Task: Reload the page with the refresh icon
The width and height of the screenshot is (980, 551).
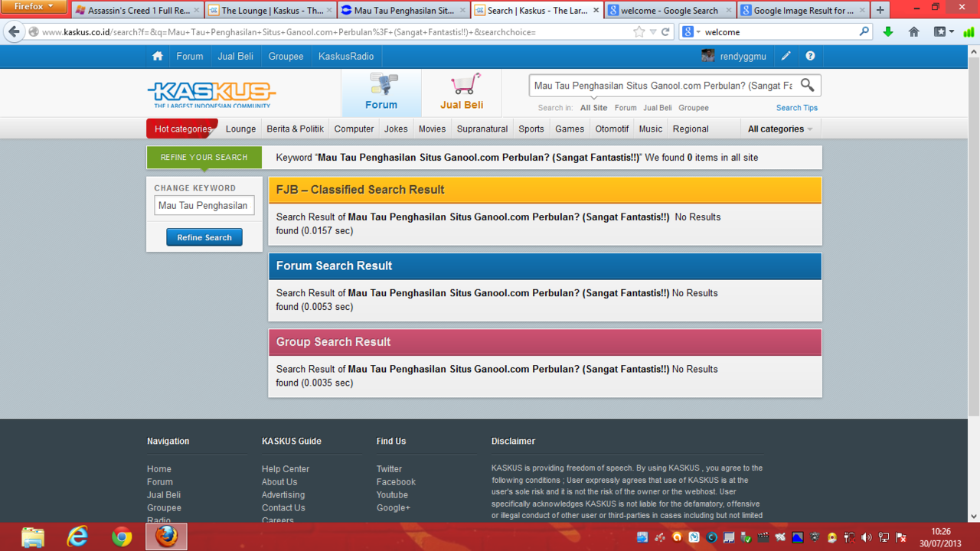Action: click(x=665, y=32)
